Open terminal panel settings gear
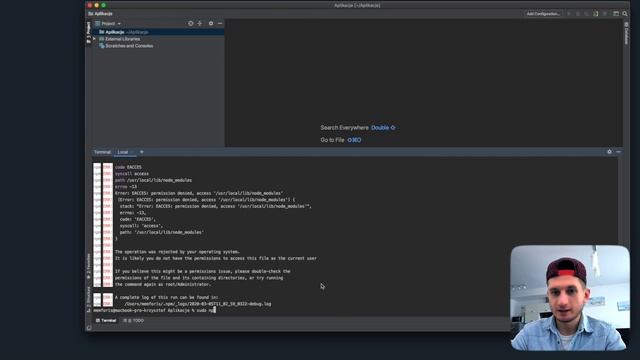Viewport: 640px width, 360px height. click(609, 152)
